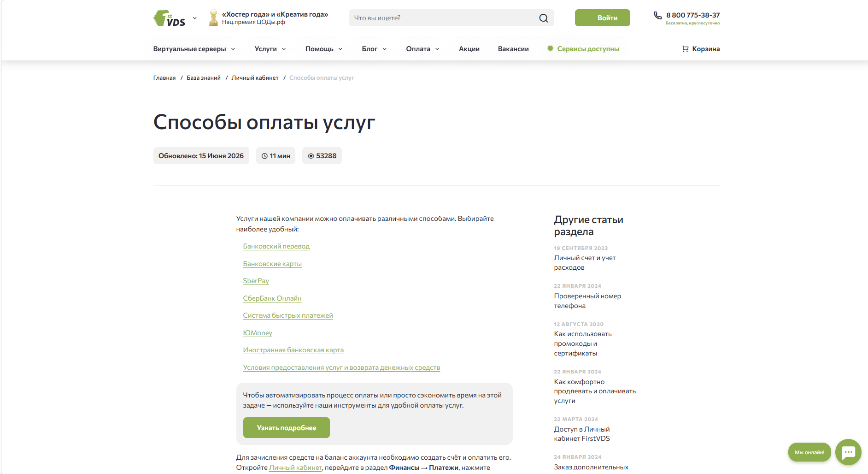The image size is (868, 474).
Task: Open article Доступ в Личный кабинет FirstVDS
Action: point(582,434)
